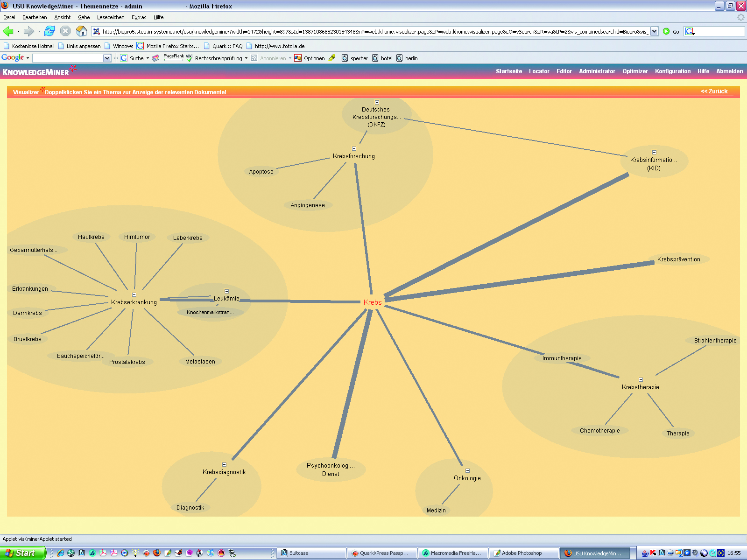Collapse the Krebstherapie node toggle
Screen dimensions: 747x560
[641, 379]
